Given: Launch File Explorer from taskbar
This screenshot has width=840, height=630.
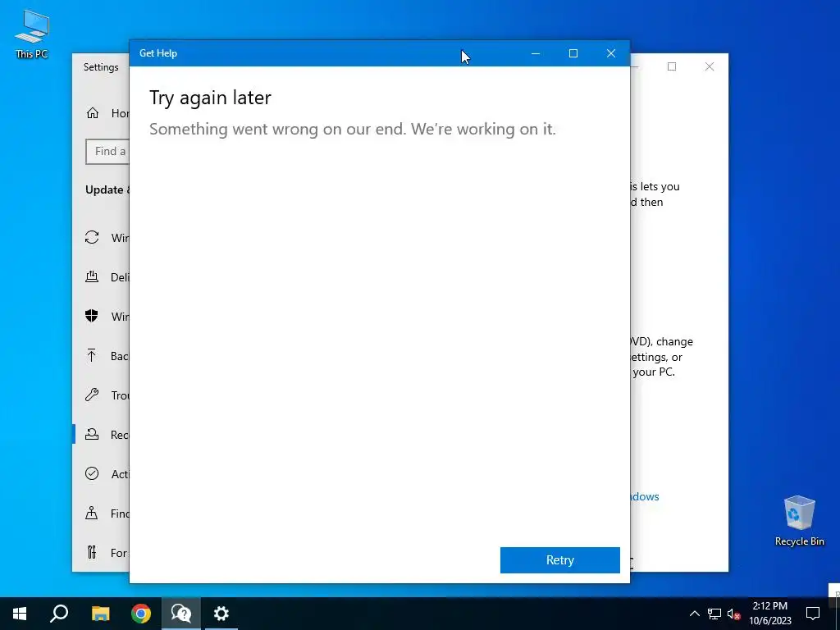Looking at the screenshot, I should pyautogui.click(x=100, y=614).
